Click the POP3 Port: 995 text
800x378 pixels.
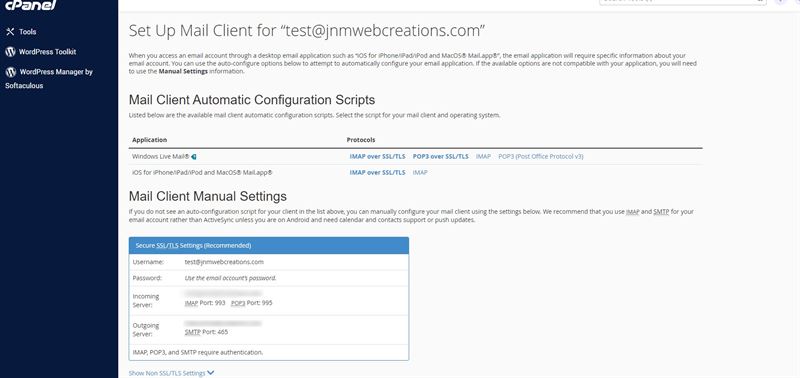[252, 303]
